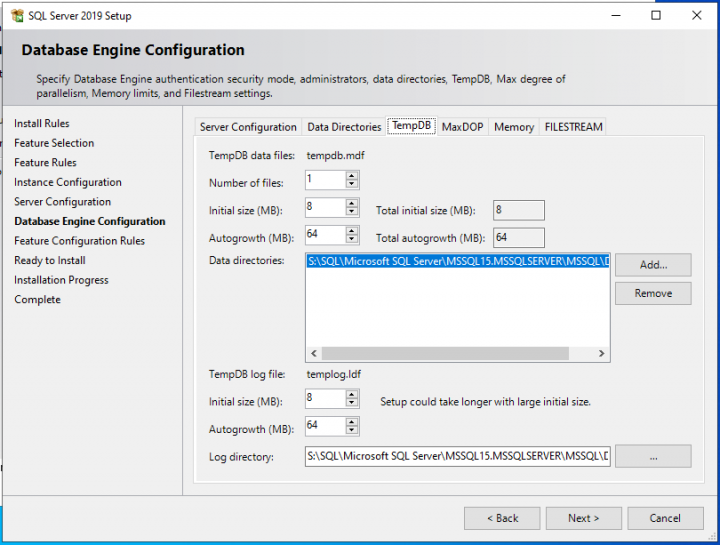Increase log file Autogrowth up arrow
The width and height of the screenshot is (720, 545).
click(x=352, y=422)
